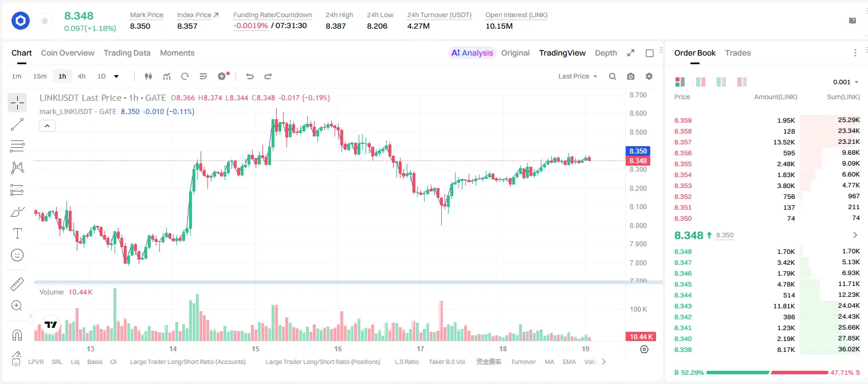Click the 8.343 bid price row
The image size is (868, 384).
767,306
